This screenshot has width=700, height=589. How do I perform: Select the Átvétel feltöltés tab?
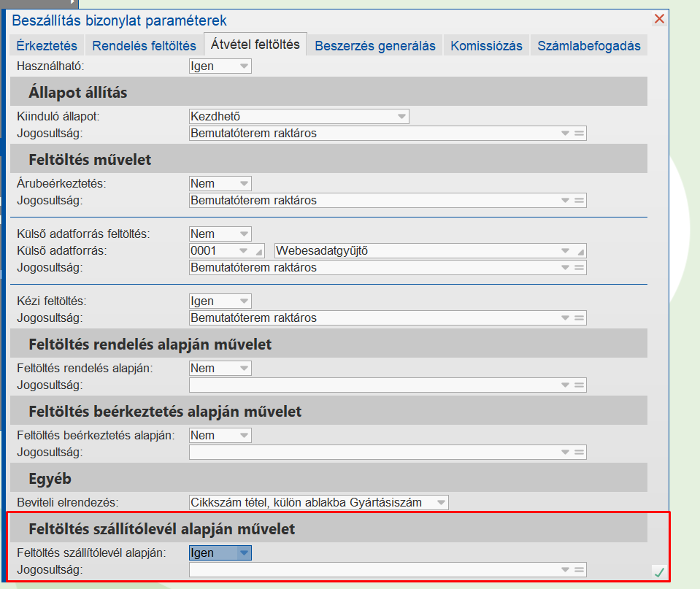pos(255,45)
